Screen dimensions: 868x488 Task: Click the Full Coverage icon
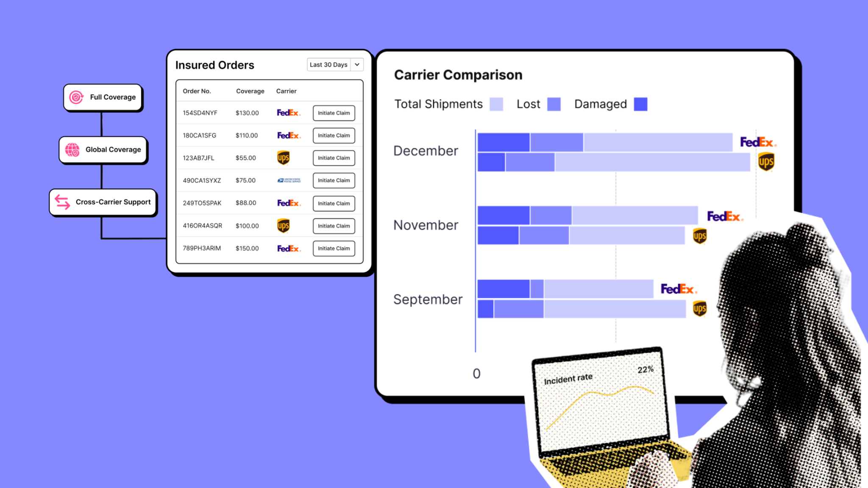(x=76, y=97)
